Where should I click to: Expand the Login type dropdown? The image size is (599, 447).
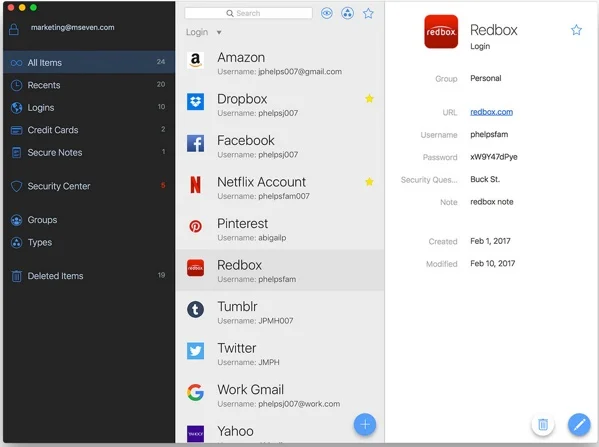(203, 32)
